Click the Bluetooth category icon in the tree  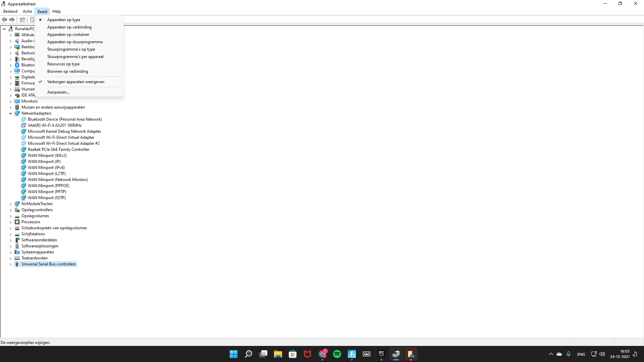(x=17, y=65)
